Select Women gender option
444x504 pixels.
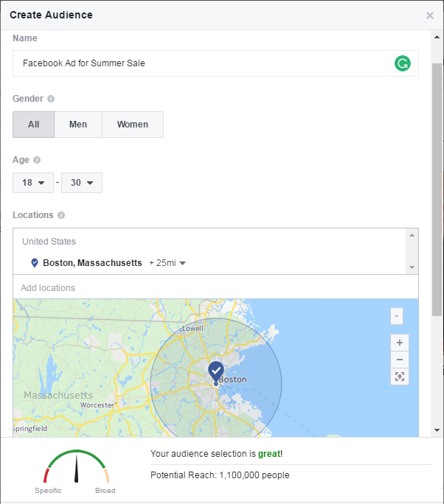tap(133, 125)
